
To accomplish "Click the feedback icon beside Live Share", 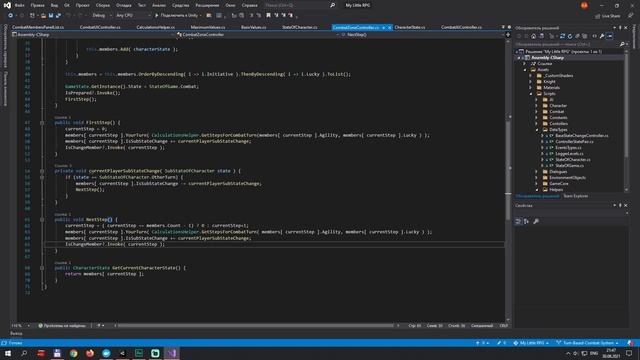I will (631, 16).
